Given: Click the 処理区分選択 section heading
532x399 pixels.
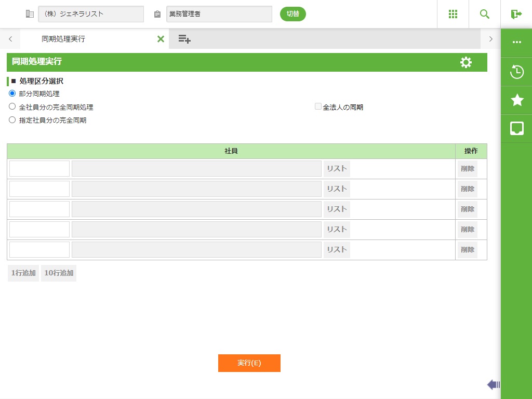Looking at the screenshot, I should click(42, 81).
